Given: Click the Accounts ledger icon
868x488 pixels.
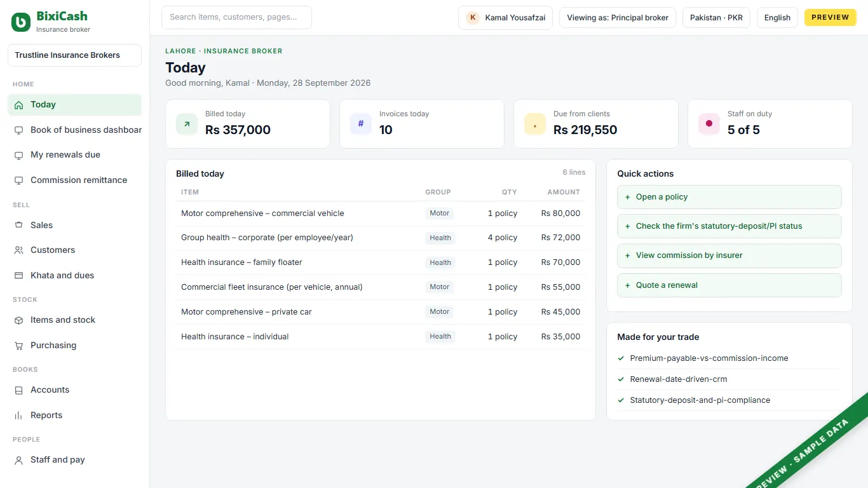Looking at the screenshot, I should [18, 390].
